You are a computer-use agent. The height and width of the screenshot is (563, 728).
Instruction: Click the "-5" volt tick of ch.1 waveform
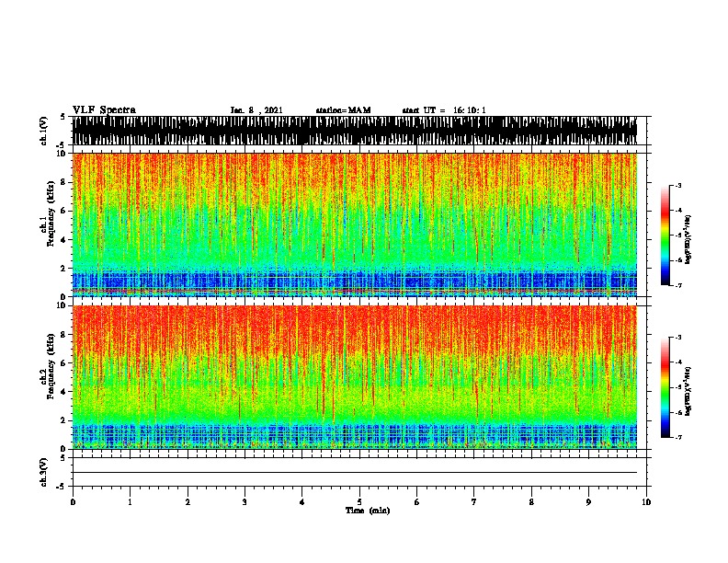pos(62,145)
